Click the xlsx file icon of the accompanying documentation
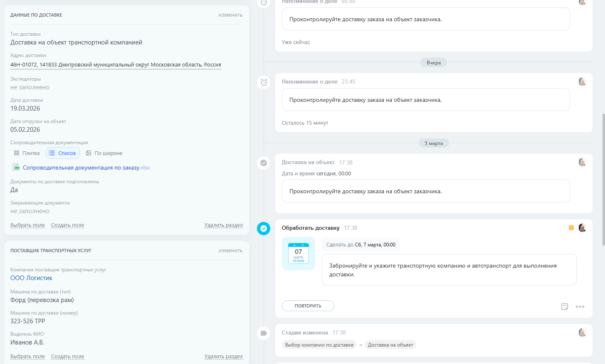Viewport: 605px width, 364px height. coord(16,167)
